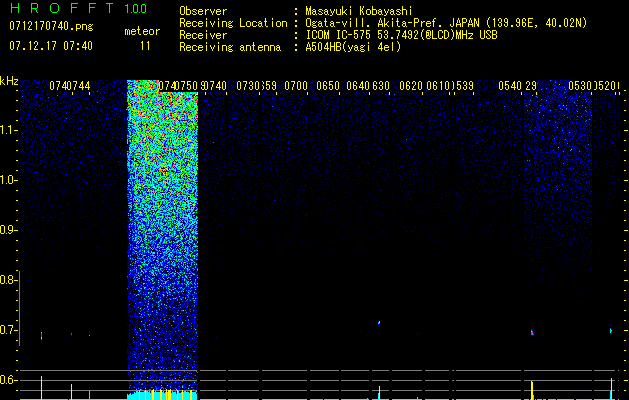Screen dimensions: 629x400
Task: Click the 0730 time label
Action: point(248,86)
